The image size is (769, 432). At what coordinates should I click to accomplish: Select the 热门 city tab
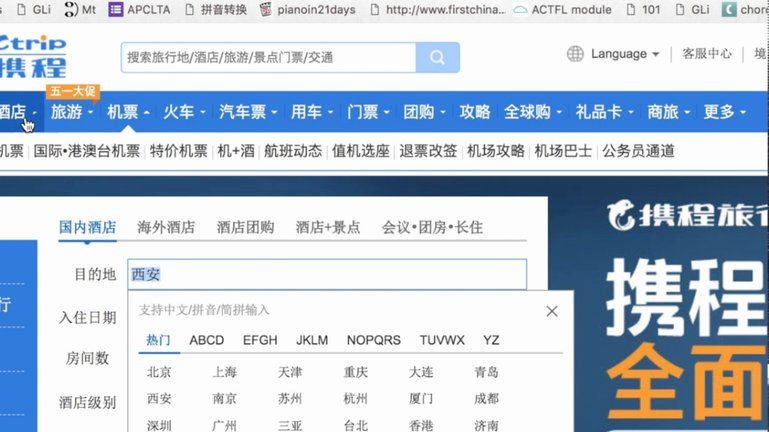coord(158,340)
